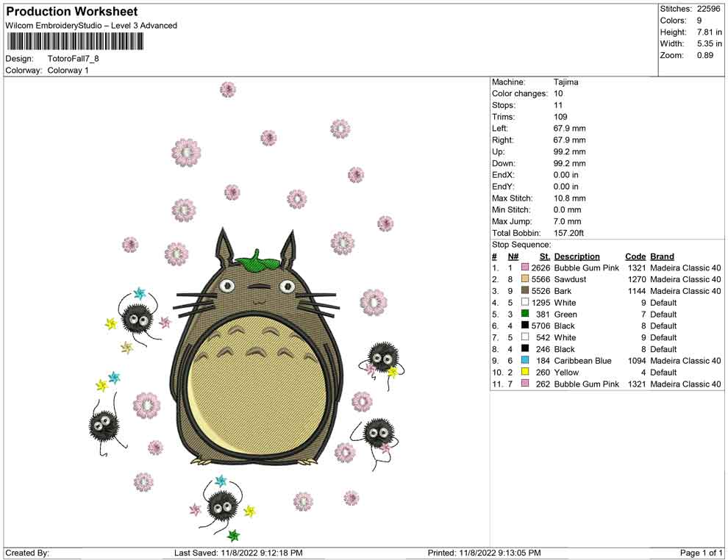Click code "1144" in the Bark row
Viewport: 728px width, 560px height.
(x=637, y=291)
